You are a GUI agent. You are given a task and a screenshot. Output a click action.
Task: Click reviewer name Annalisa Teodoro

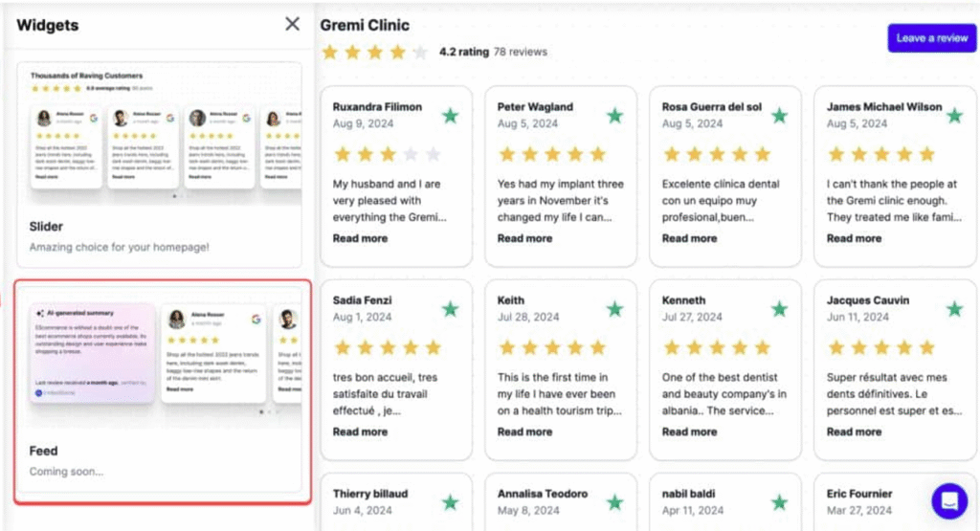(543, 494)
